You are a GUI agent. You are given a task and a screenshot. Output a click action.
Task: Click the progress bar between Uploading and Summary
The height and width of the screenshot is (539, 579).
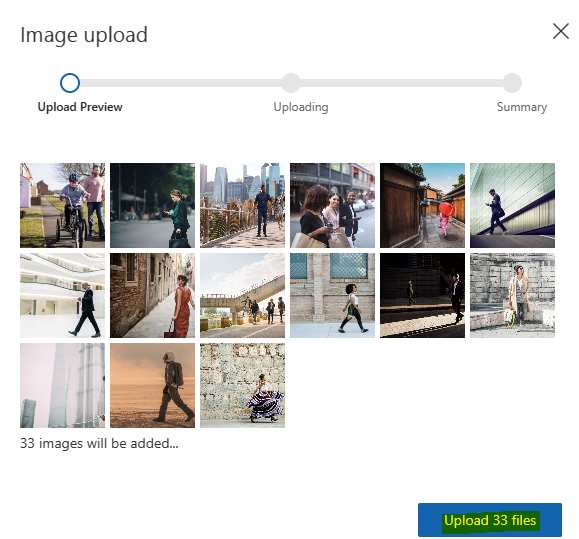click(x=401, y=83)
